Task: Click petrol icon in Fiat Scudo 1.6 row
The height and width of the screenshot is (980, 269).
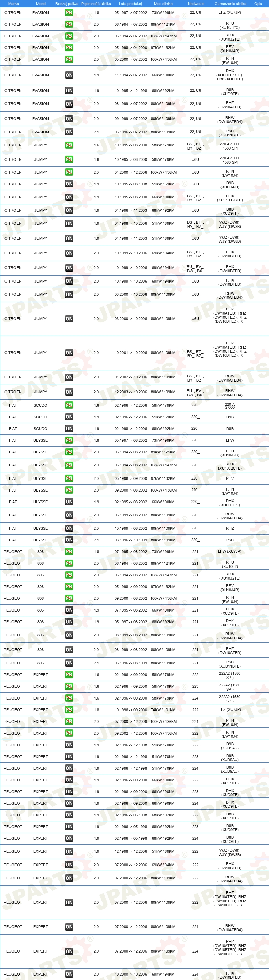Action: point(69,405)
